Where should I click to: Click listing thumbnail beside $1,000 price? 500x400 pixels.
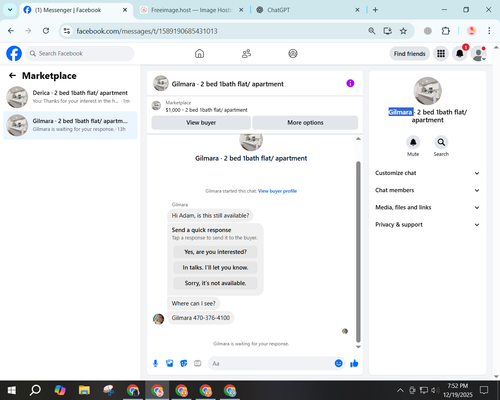(156, 106)
